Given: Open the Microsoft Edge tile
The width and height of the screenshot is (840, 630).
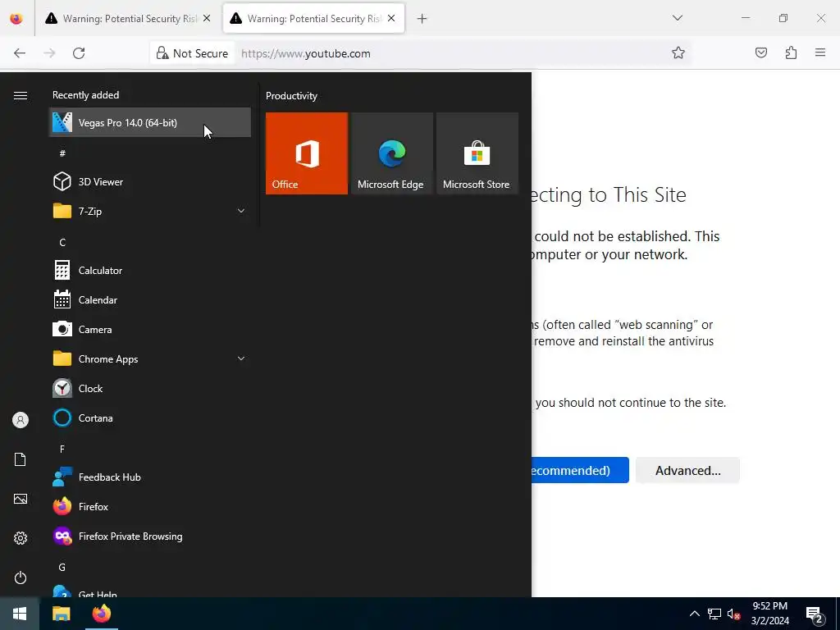Looking at the screenshot, I should point(391,153).
